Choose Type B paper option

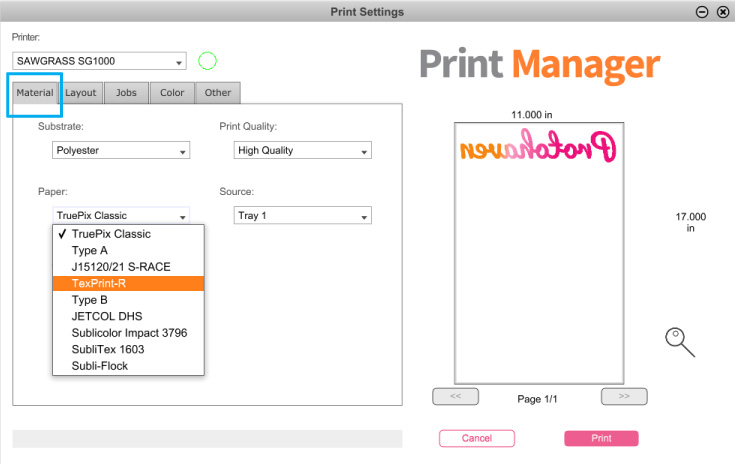pos(128,300)
